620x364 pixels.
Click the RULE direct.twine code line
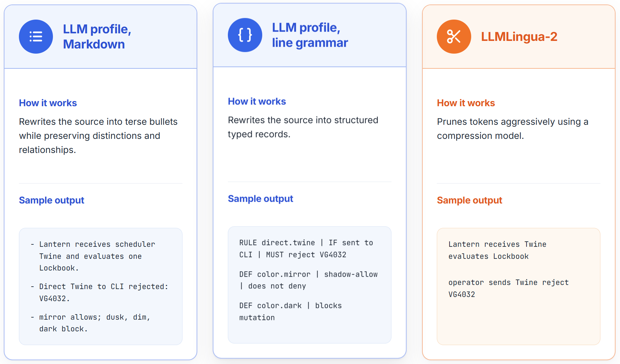pos(306,249)
